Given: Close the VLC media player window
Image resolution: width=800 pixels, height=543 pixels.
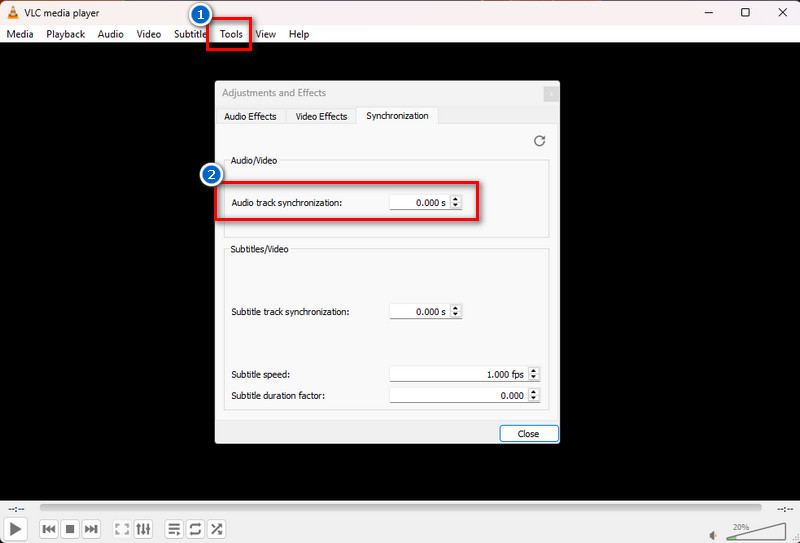Looking at the screenshot, I should point(783,12).
